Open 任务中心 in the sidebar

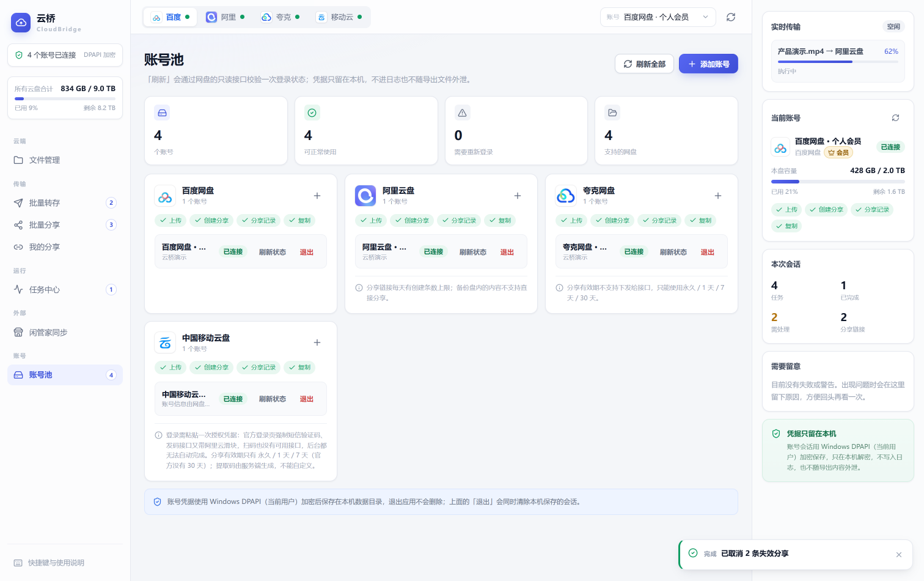pyautogui.click(x=65, y=290)
